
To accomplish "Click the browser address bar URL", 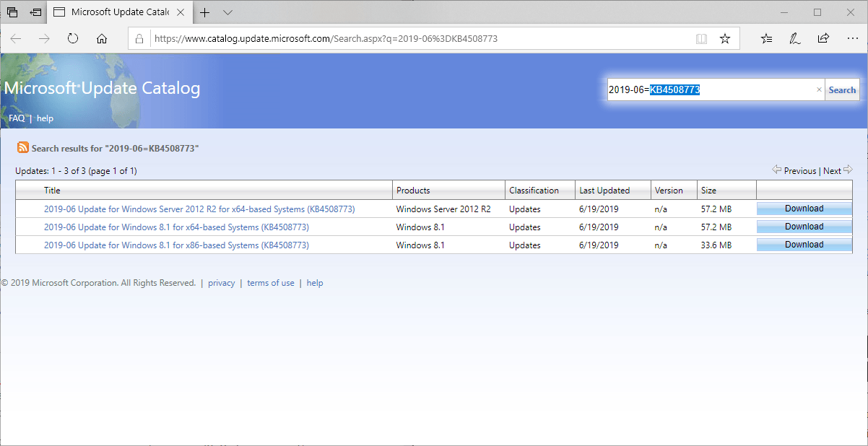I will pos(325,39).
